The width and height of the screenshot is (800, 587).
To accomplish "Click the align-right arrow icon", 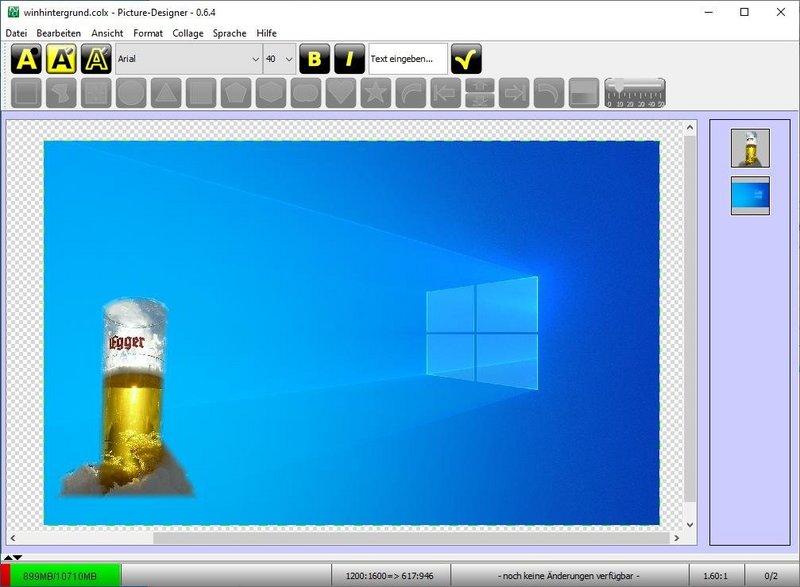I will coord(514,93).
